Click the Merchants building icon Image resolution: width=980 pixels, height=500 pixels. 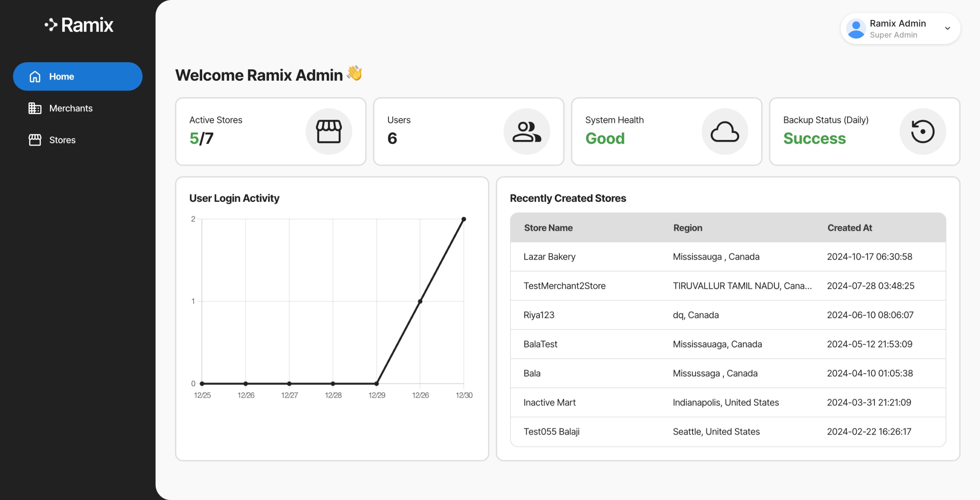[35, 108]
